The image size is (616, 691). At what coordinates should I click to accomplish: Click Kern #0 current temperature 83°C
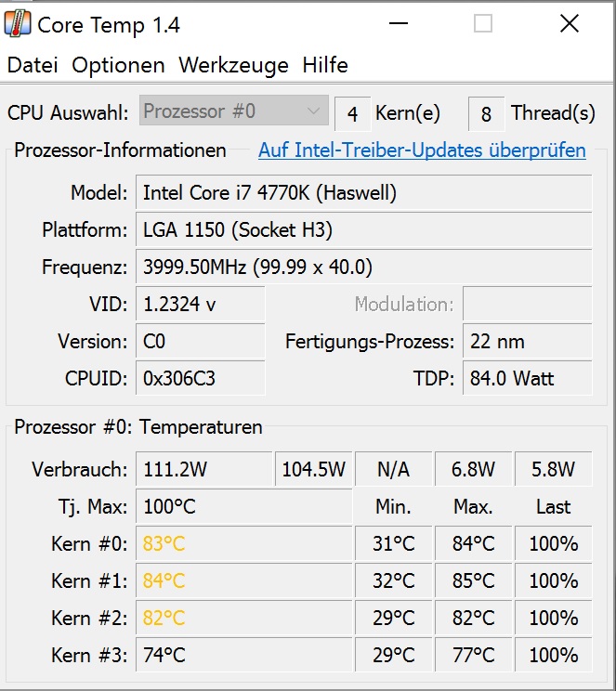[x=243, y=543]
